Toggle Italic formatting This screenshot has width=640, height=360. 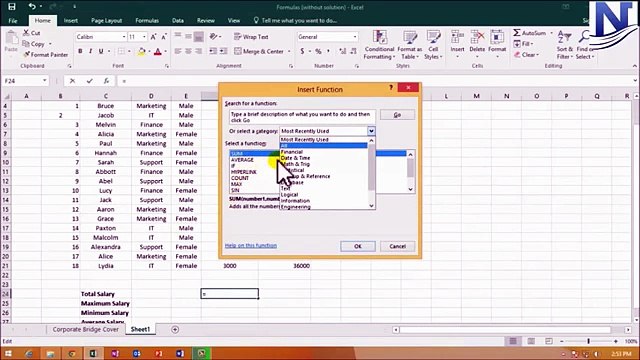pyautogui.click(x=90, y=51)
